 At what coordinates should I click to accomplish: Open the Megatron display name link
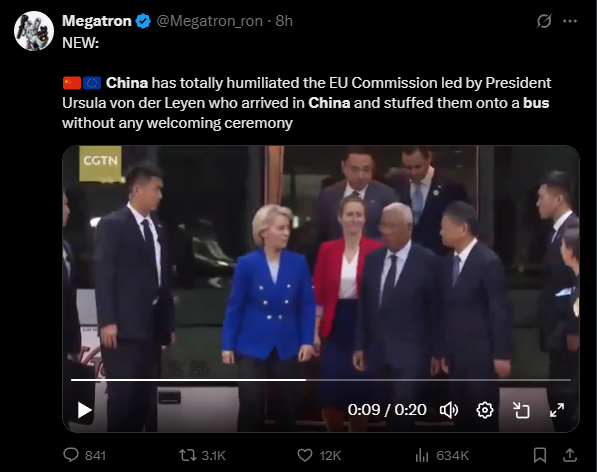click(x=97, y=21)
